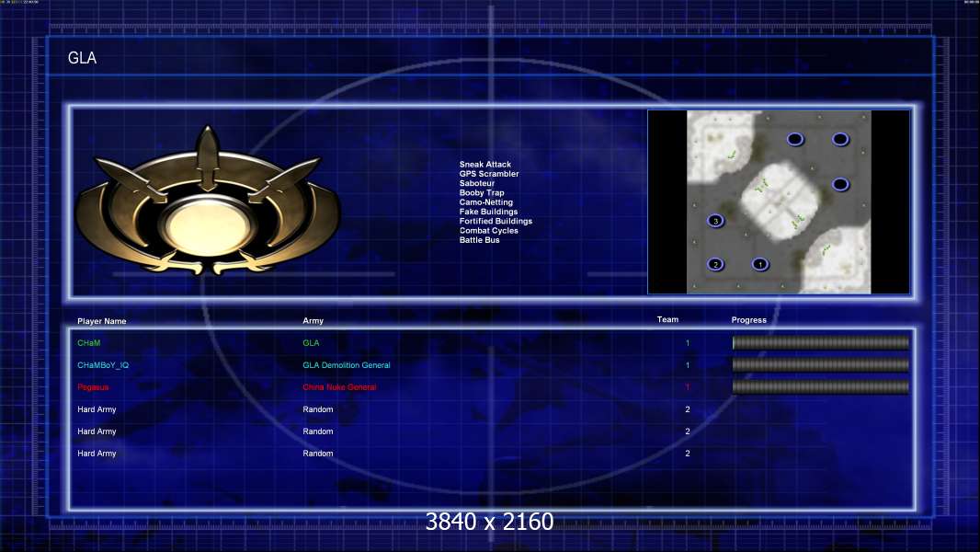This screenshot has width=980, height=552.
Task: Select the Army column header
Action: (x=313, y=321)
